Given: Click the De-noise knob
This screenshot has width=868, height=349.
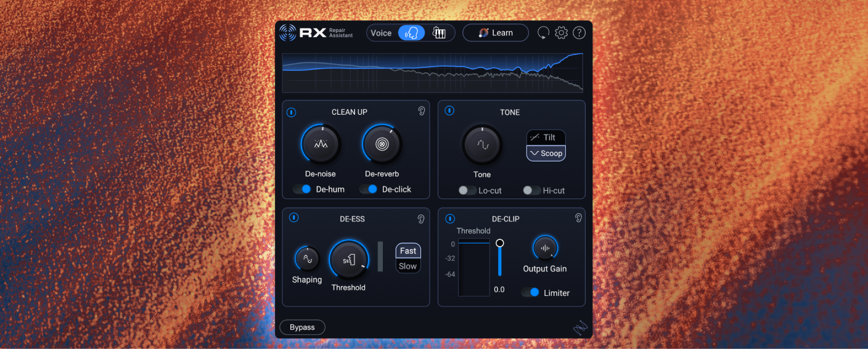Looking at the screenshot, I should click(x=321, y=144).
